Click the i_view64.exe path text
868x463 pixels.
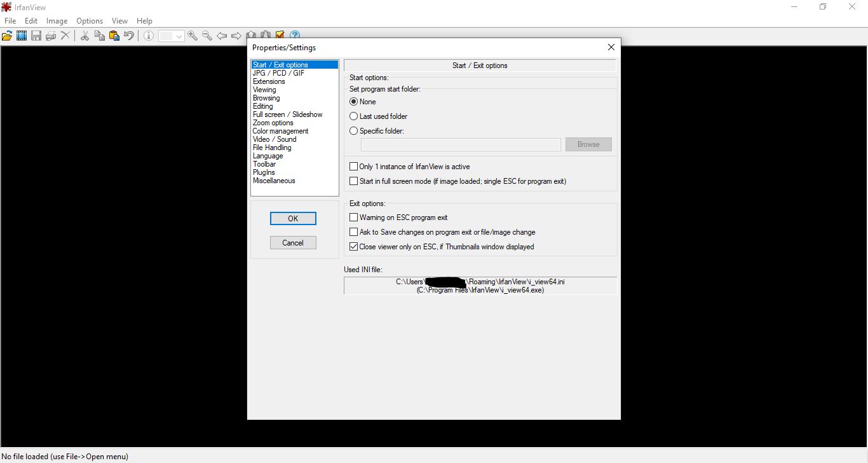point(480,290)
